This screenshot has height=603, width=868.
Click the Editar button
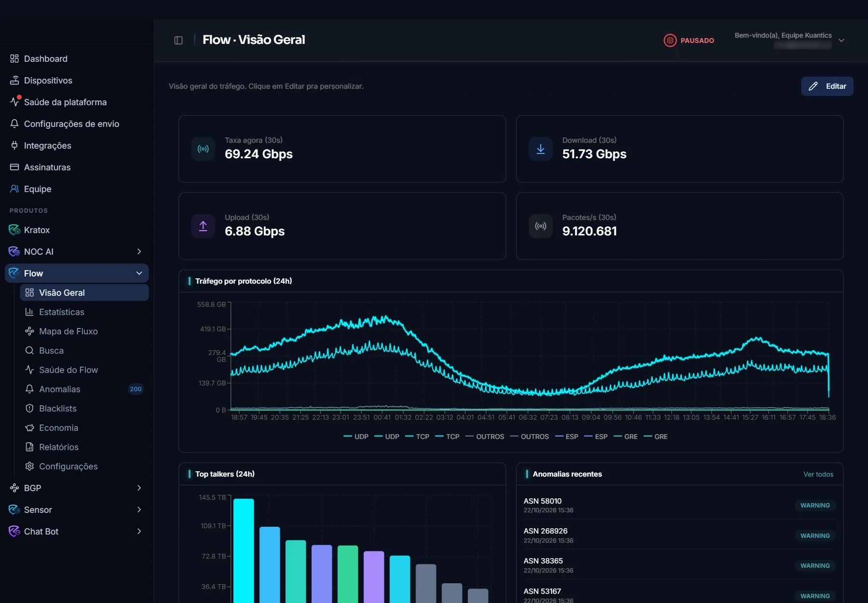[x=827, y=86]
